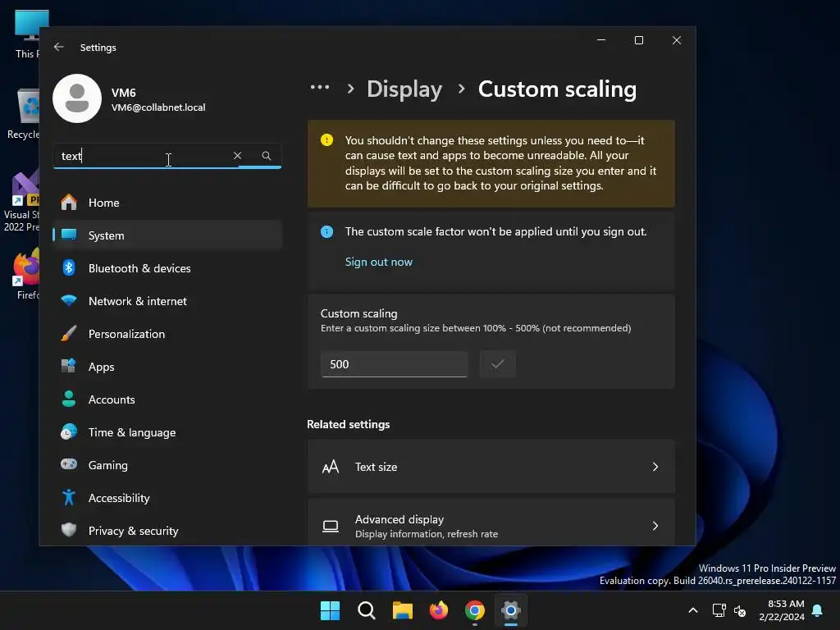Click the Settings gear on taskbar

click(x=511, y=610)
